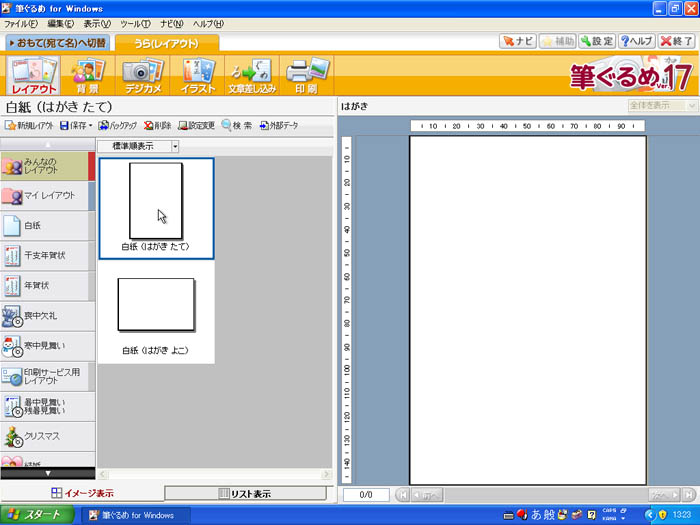Open the 印刷 (print) tool
The width and height of the screenshot is (700, 525).
coord(306,76)
